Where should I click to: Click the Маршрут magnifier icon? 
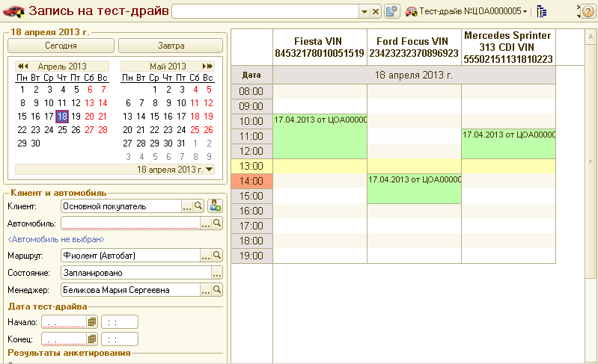tap(217, 255)
